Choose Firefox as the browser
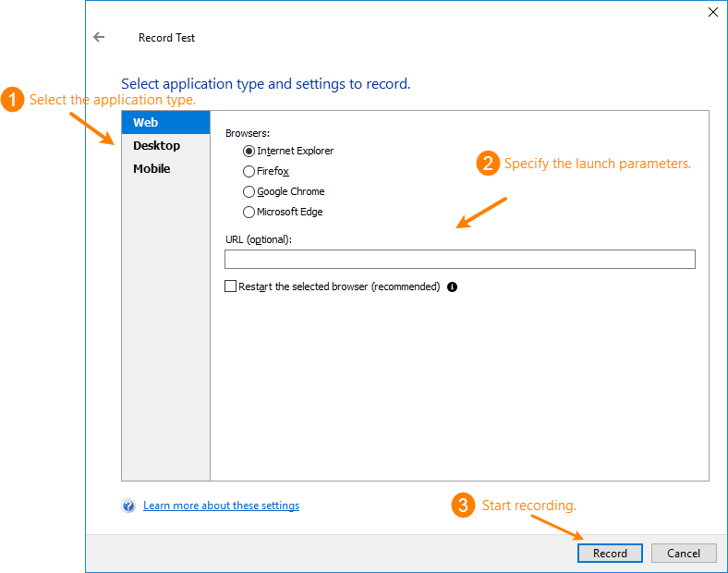728x573 pixels. click(249, 171)
